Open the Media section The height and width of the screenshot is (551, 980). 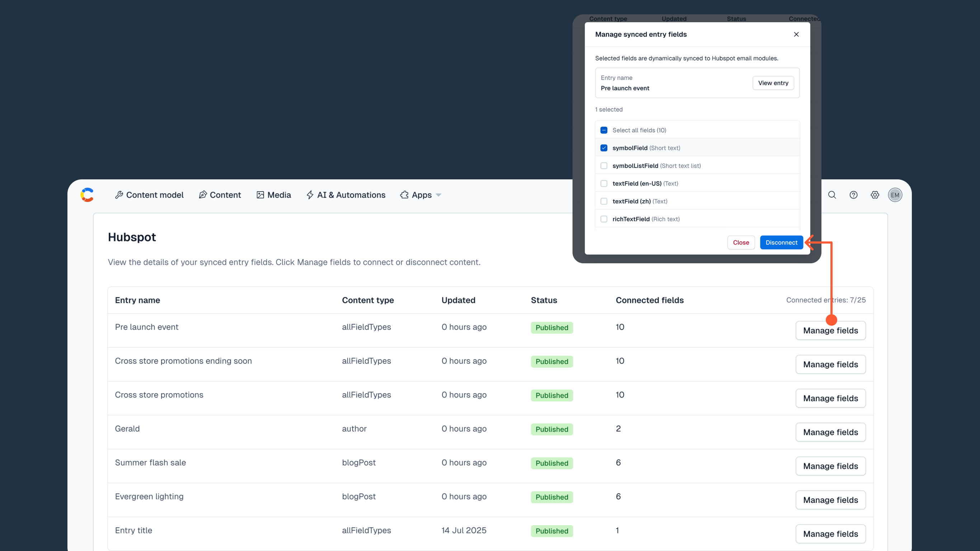tap(274, 195)
